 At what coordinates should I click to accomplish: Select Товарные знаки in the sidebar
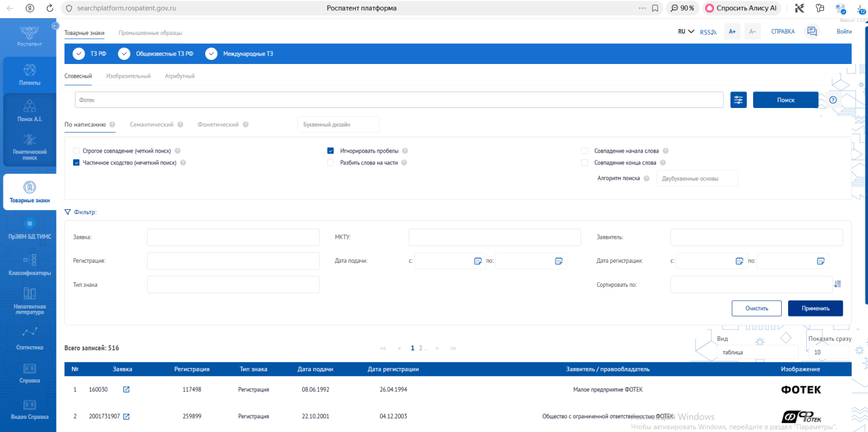coord(29,193)
